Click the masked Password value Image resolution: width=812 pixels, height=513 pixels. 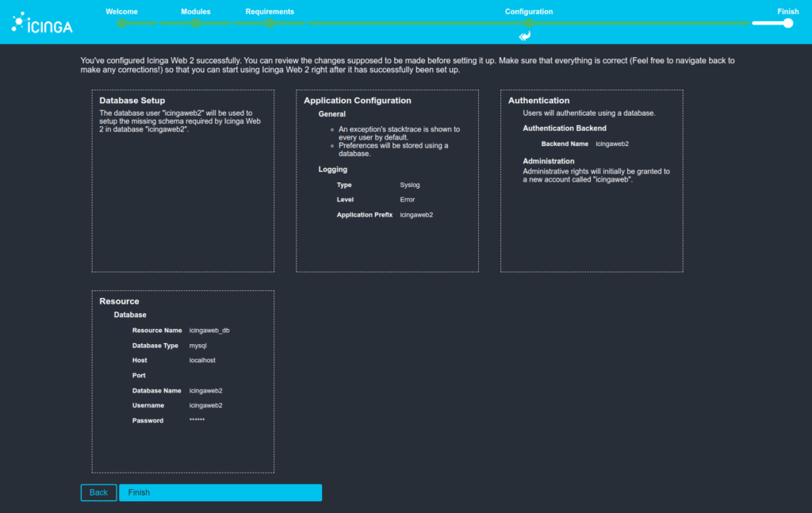click(x=197, y=419)
